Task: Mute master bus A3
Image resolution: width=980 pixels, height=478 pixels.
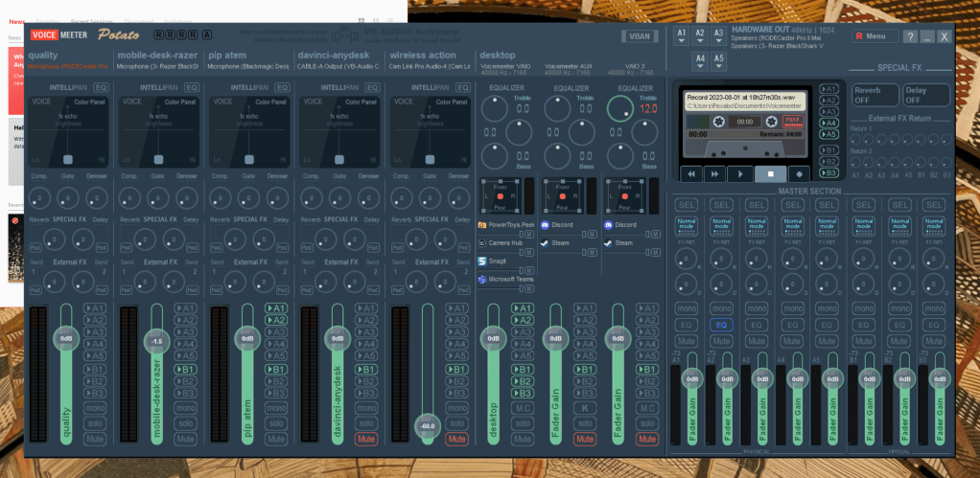Action: pyautogui.click(x=757, y=341)
